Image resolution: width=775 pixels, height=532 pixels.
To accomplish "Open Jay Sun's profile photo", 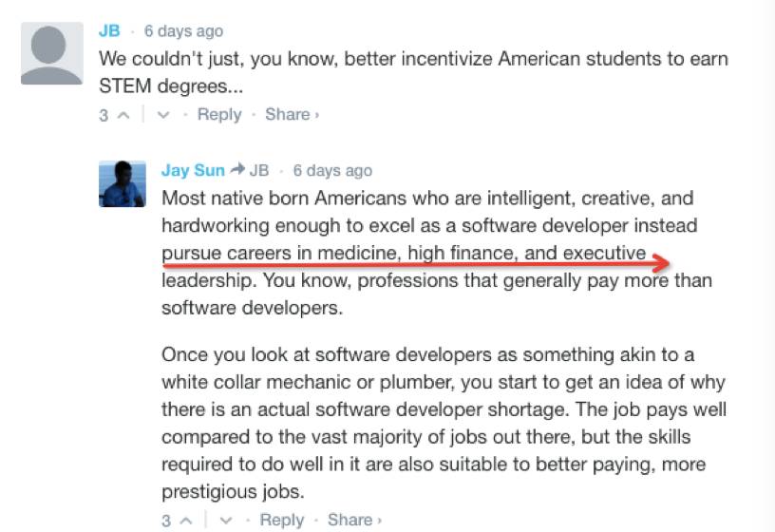I will pyautogui.click(x=123, y=183).
